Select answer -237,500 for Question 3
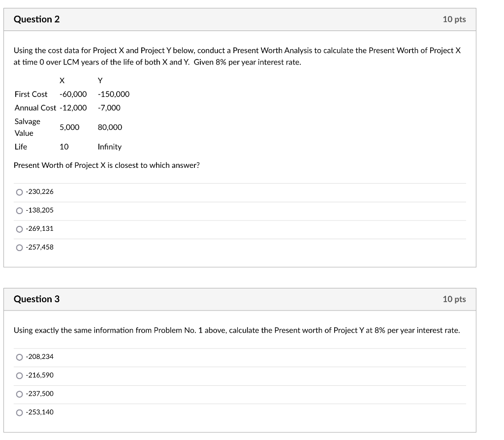This screenshot has width=504, height=440. pos(20,393)
